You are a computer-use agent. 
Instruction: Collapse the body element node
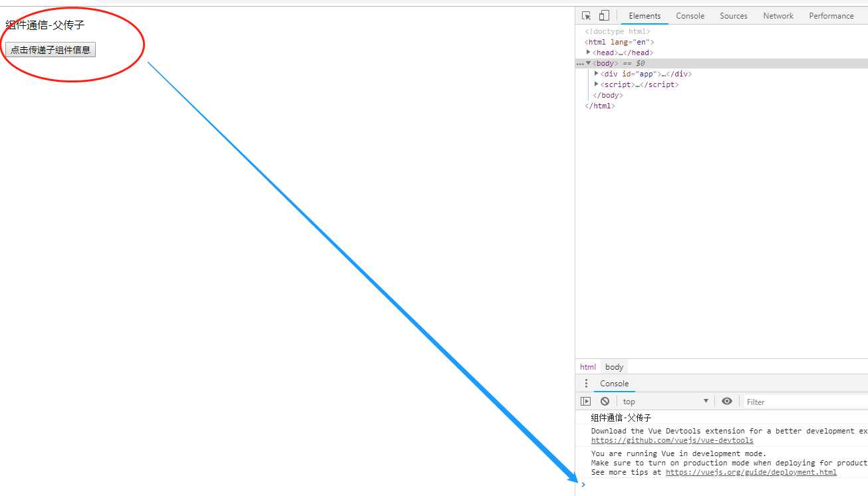pyautogui.click(x=588, y=63)
